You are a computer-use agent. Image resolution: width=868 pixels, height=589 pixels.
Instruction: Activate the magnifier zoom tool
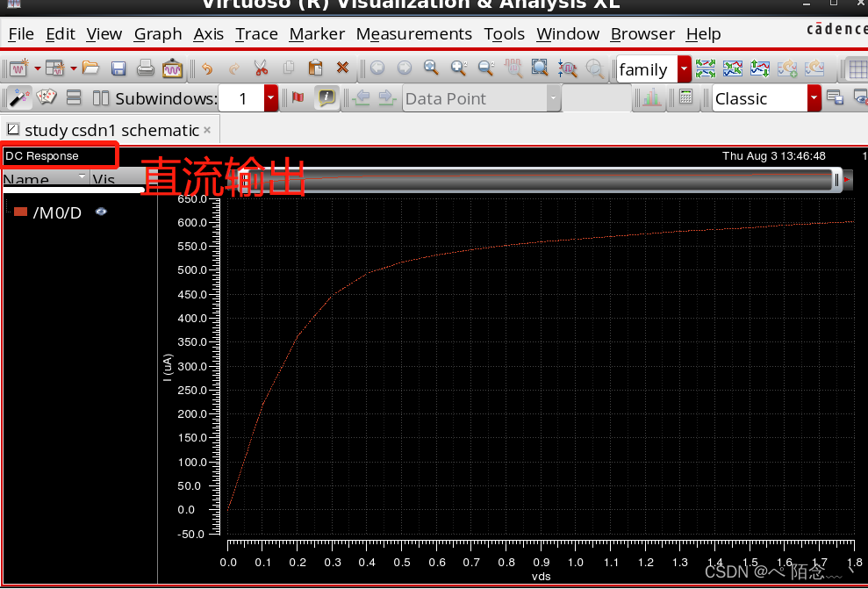tap(431, 68)
